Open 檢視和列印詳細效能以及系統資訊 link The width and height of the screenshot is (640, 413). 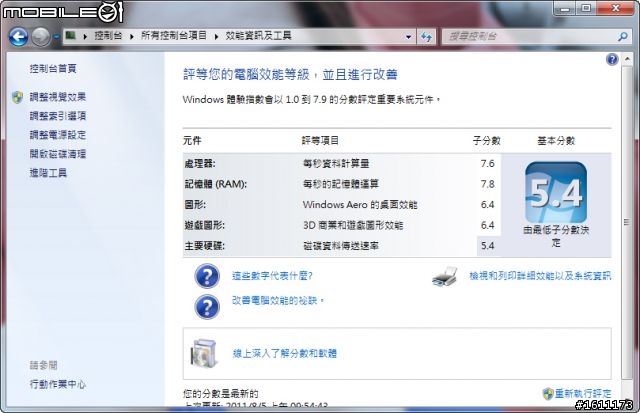pyautogui.click(x=540, y=276)
